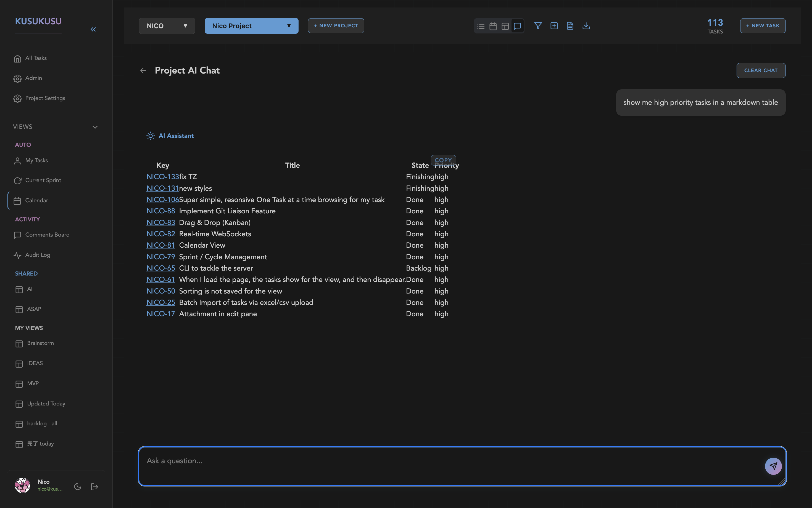Open the NICO workspace dropdown

tap(167, 26)
